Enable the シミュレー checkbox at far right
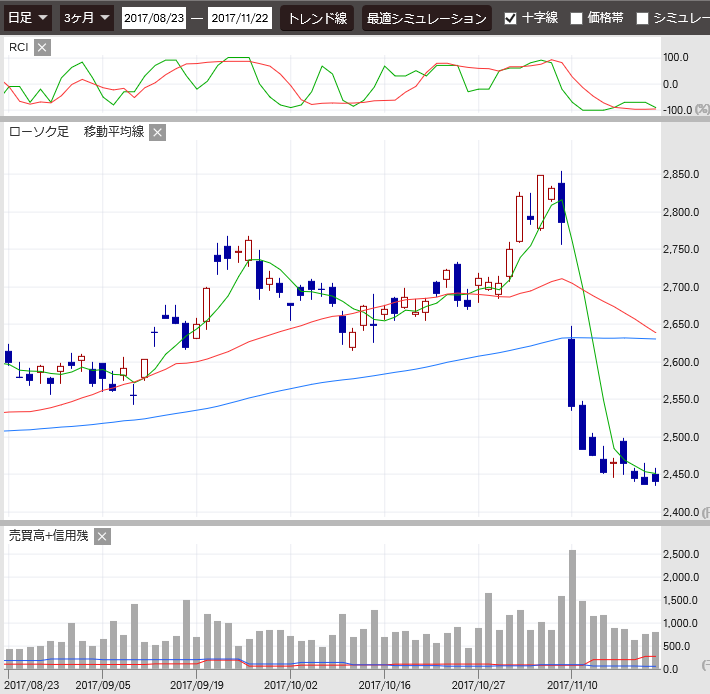This screenshot has height=694, width=710. 642,18
